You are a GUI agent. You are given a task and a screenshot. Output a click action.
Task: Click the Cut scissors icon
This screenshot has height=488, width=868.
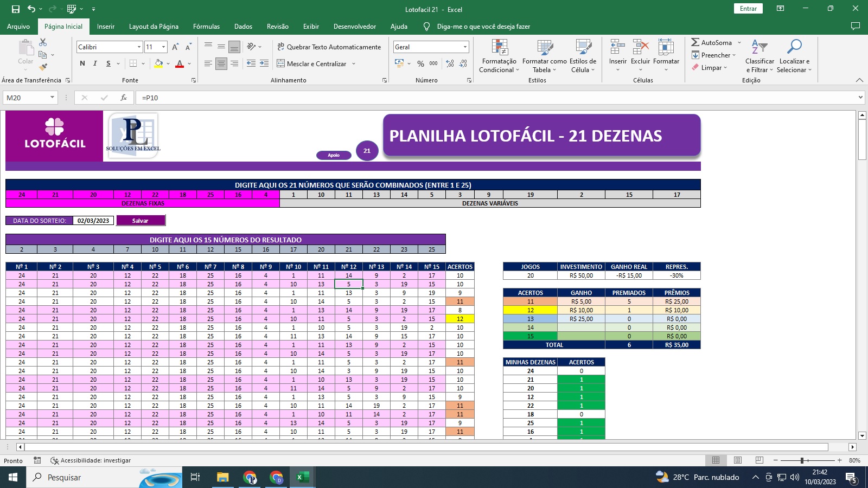43,42
